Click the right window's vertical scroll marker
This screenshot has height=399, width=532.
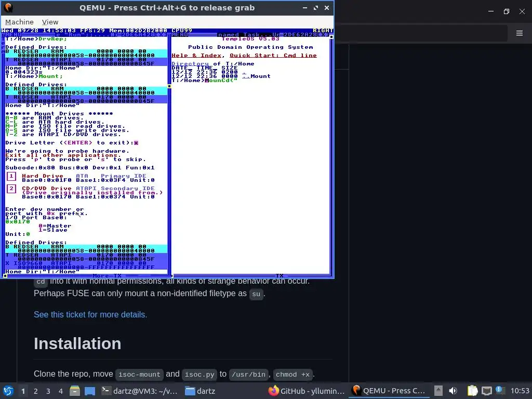(x=331, y=37)
